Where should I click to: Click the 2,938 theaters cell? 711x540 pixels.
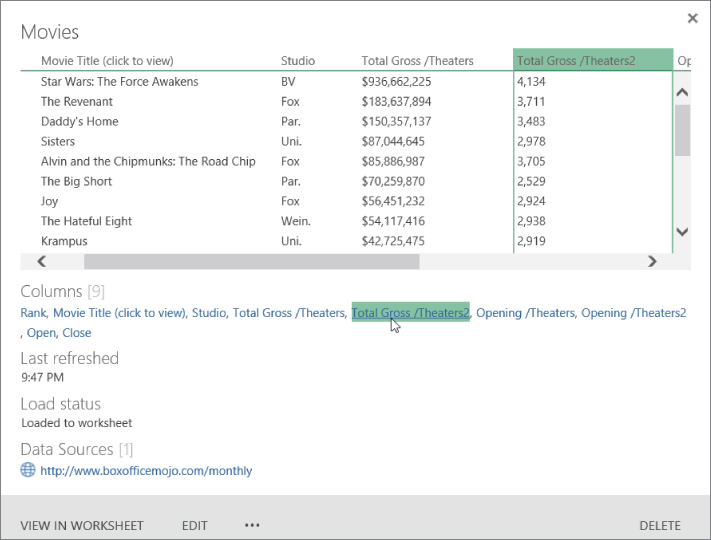[531, 221]
